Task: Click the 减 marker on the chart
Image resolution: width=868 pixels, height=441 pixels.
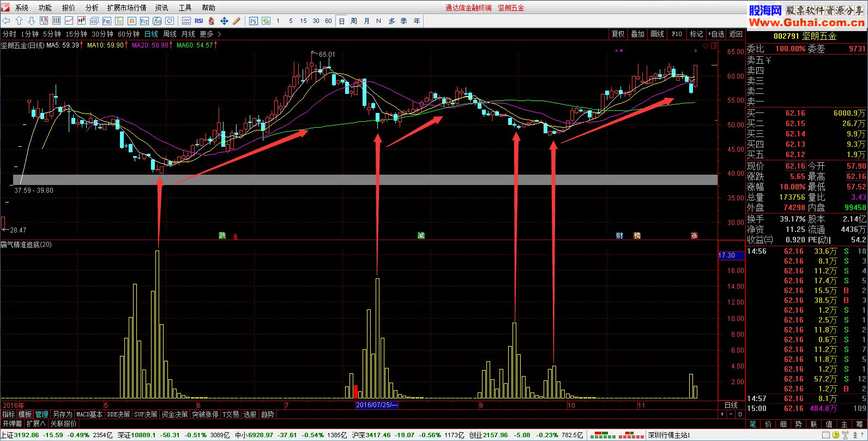Action: click(421, 236)
